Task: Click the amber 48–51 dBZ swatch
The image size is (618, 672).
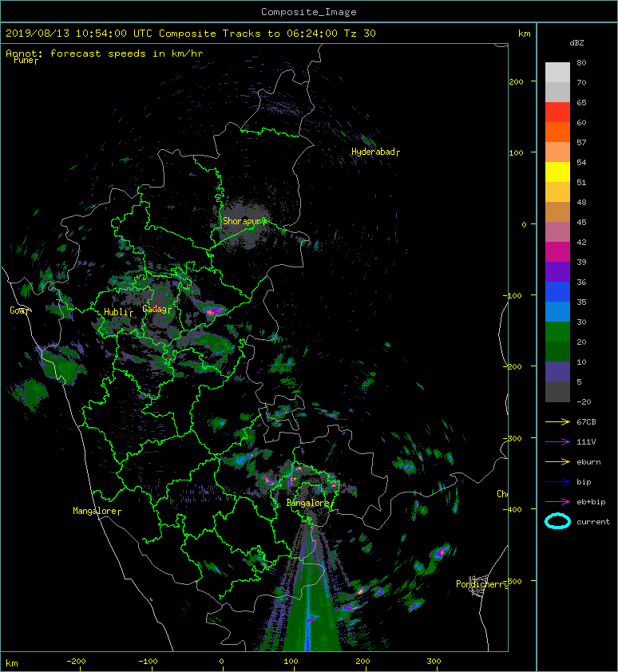Action: 557,192
